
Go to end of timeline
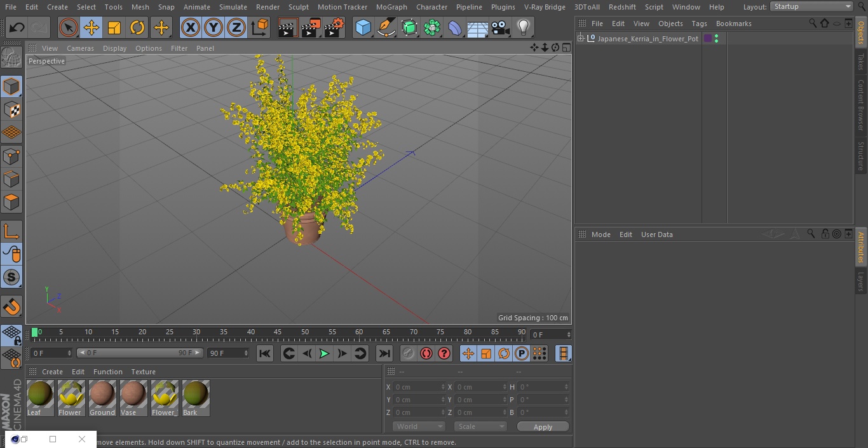click(x=384, y=353)
